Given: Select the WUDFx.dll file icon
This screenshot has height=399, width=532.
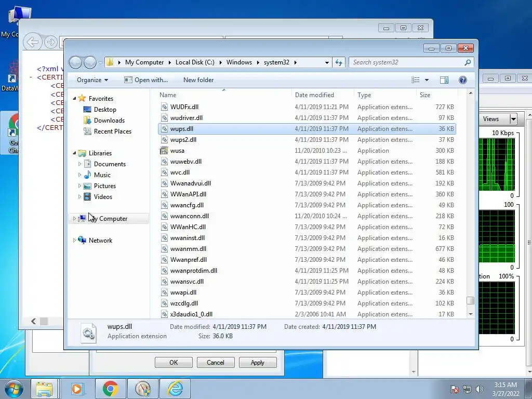Looking at the screenshot, I should 164,107.
